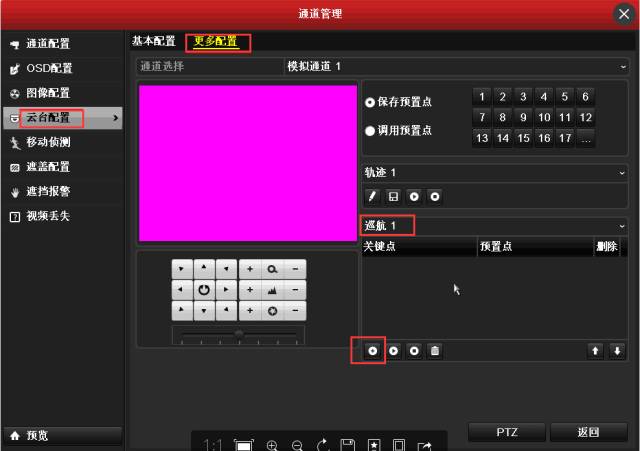
Task: Click the focus plus button
Action: click(x=250, y=290)
